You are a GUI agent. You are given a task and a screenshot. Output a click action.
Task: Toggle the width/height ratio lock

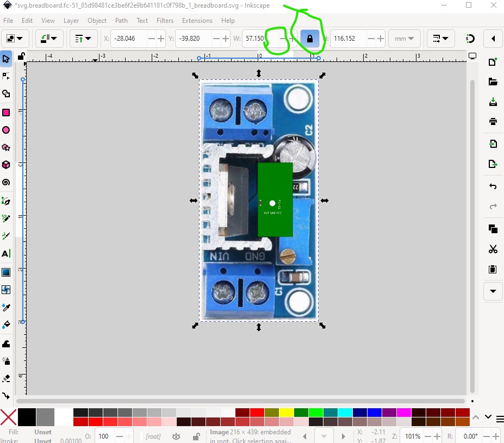tap(310, 39)
